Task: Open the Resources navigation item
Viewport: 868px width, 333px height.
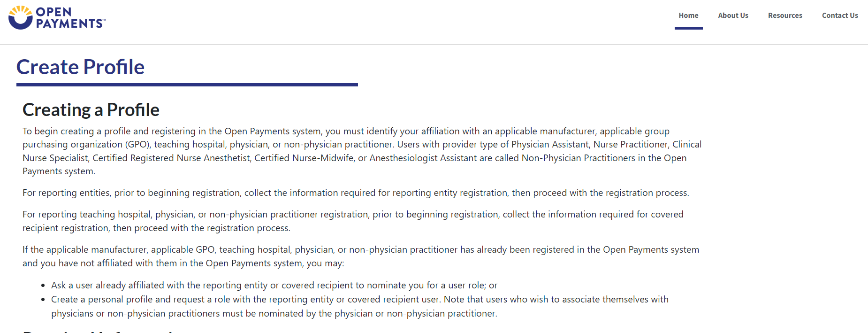Action: click(x=785, y=15)
